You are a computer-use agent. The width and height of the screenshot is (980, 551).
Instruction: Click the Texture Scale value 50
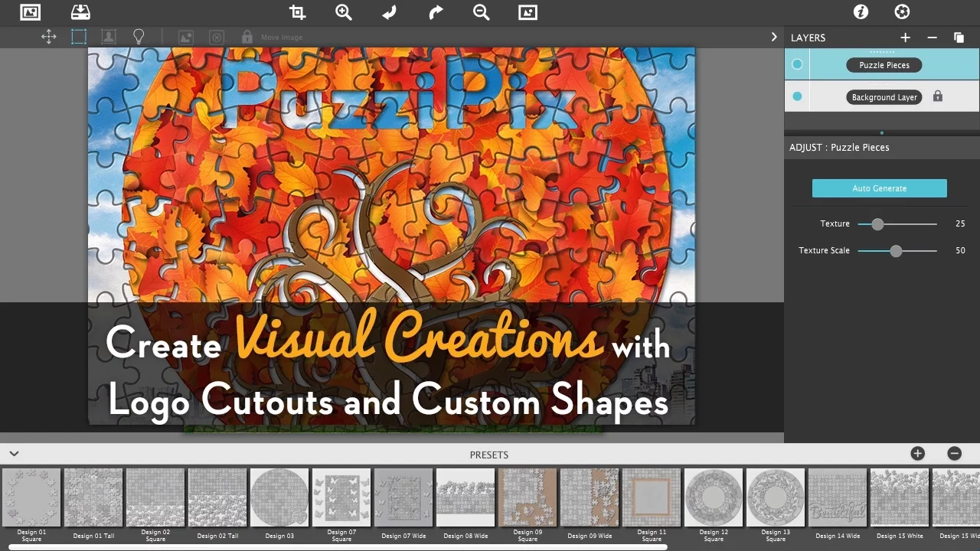[960, 251]
